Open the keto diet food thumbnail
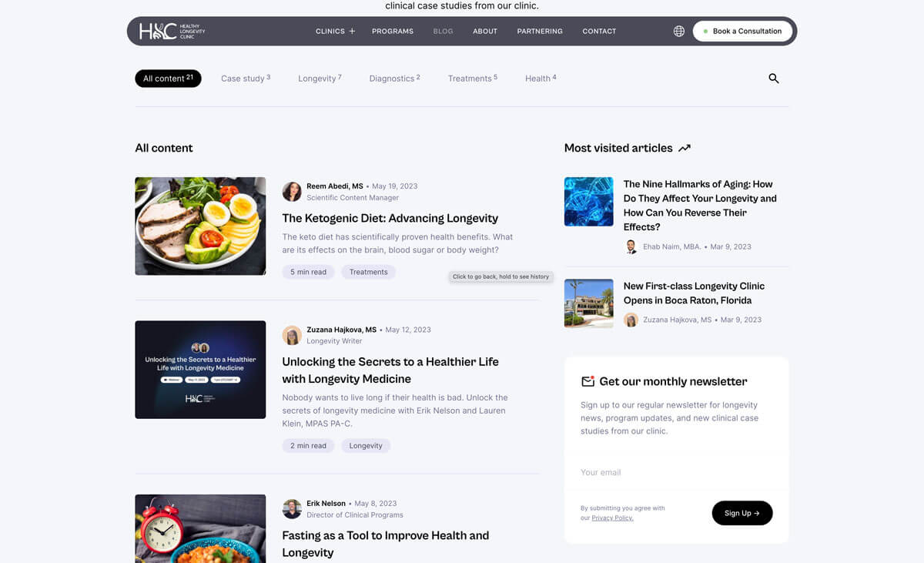Viewport: 924px width, 563px height. point(200,226)
